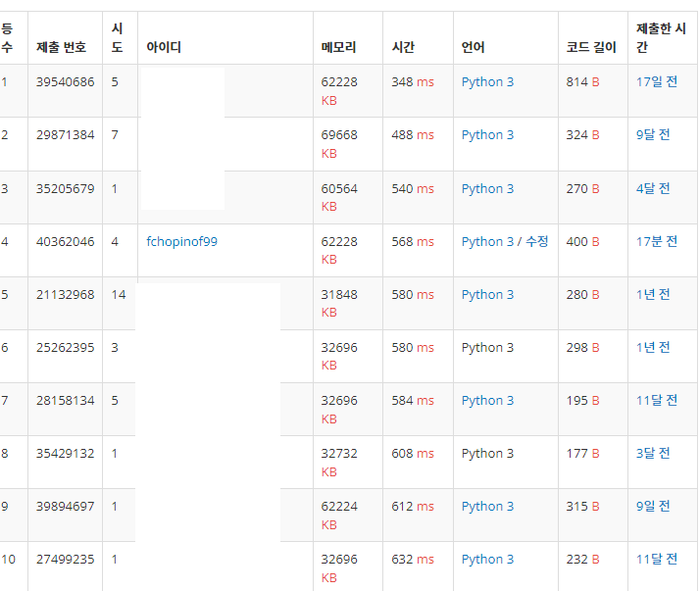Click Python 3 / 수정 link for submission 40362046
700x591 pixels.
coord(505,241)
